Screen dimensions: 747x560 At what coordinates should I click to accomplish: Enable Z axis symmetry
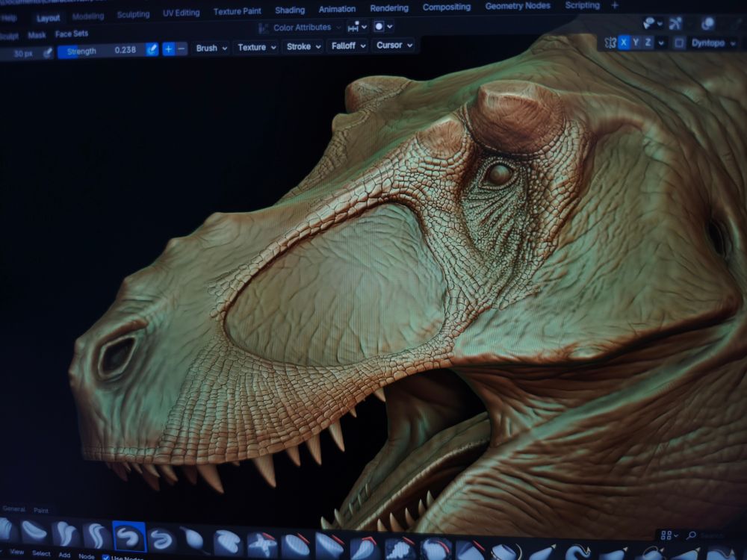648,43
